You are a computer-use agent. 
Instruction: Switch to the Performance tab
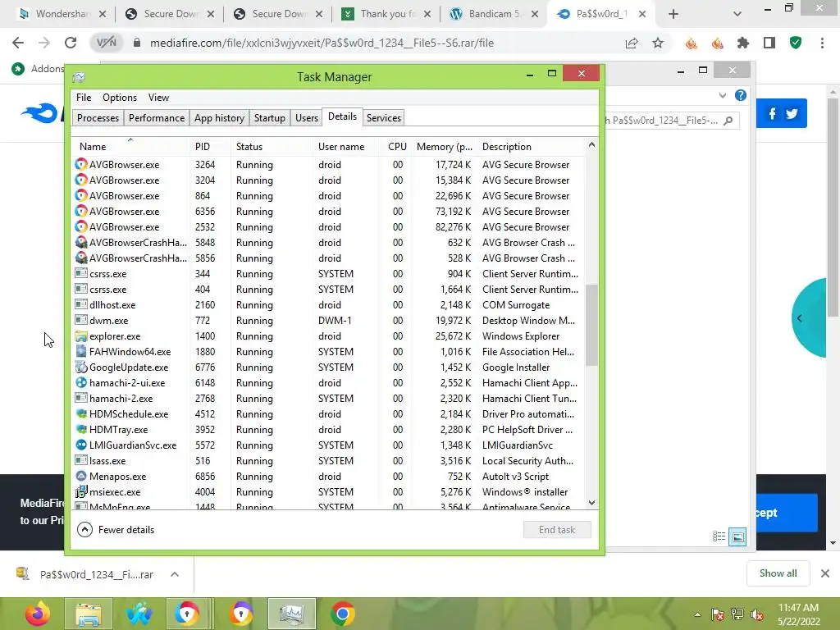pyautogui.click(x=157, y=118)
